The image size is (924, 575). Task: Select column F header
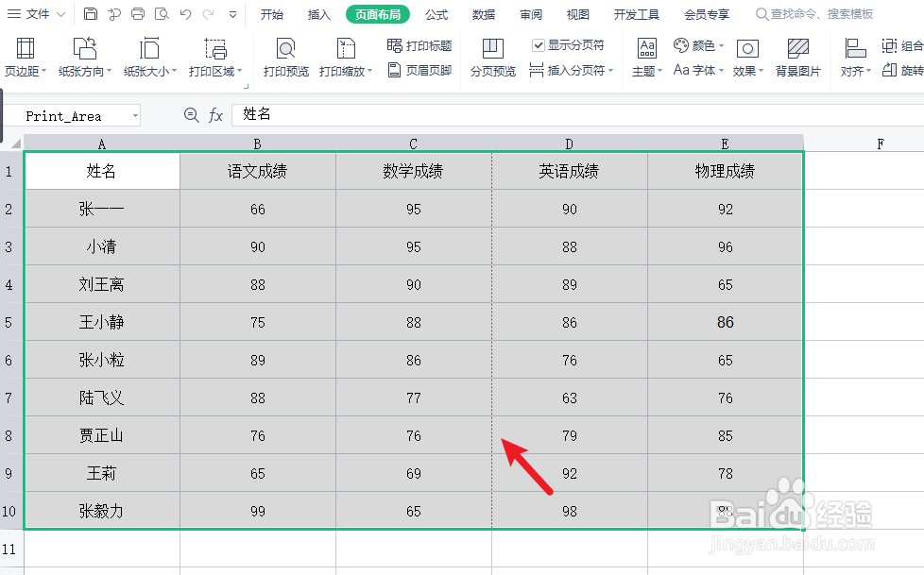[881, 144]
